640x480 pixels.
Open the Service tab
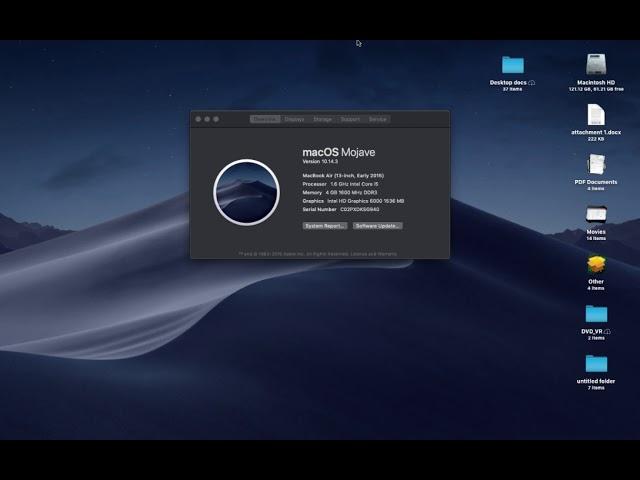(x=378, y=119)
